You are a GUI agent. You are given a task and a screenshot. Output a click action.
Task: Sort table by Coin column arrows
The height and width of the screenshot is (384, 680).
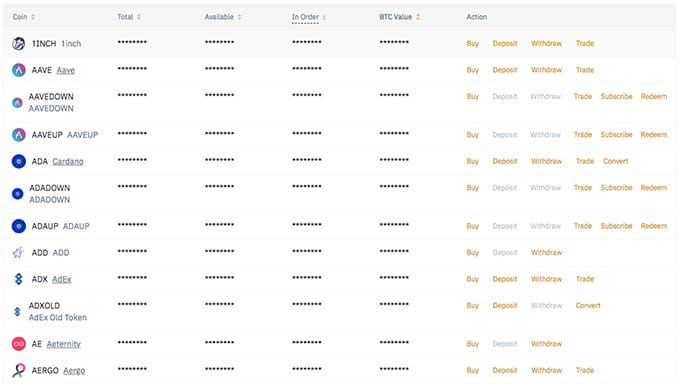click(x=33, y=17)
